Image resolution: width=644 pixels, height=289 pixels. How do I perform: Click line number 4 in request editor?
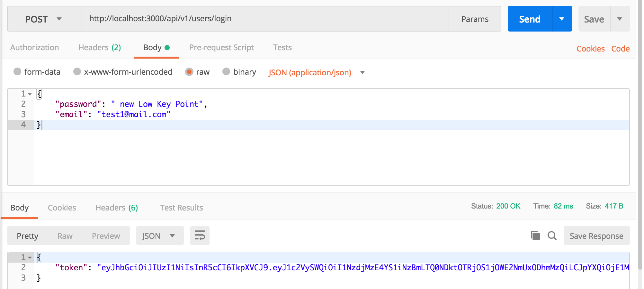pyautogui.click(x=23, y=125)
